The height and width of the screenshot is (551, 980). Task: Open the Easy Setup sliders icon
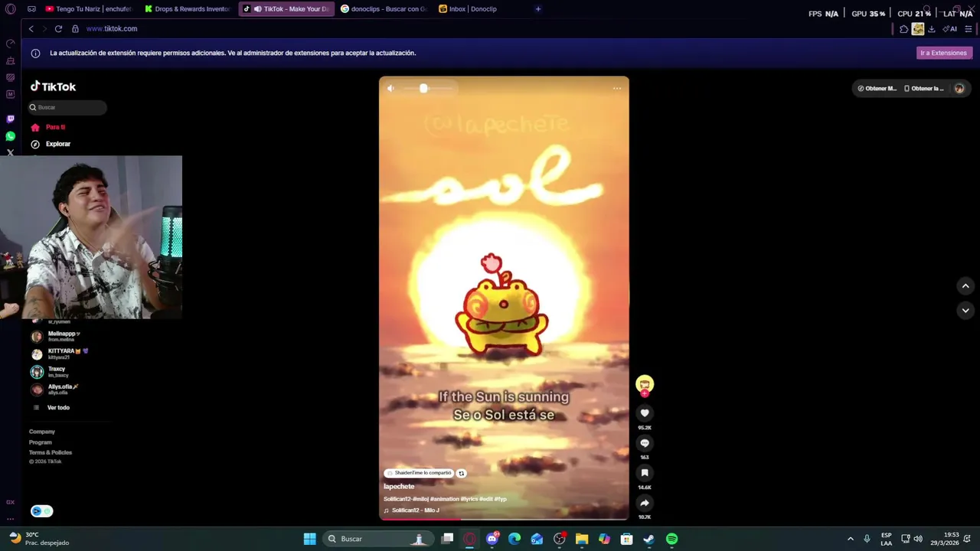point(968,29)
